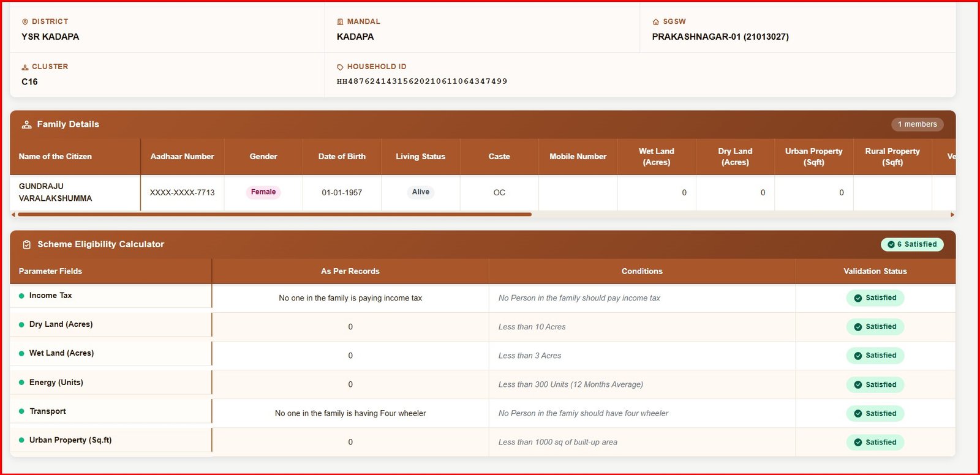
Task: Click the Income Tax parameter row
Action: [483, 298]
